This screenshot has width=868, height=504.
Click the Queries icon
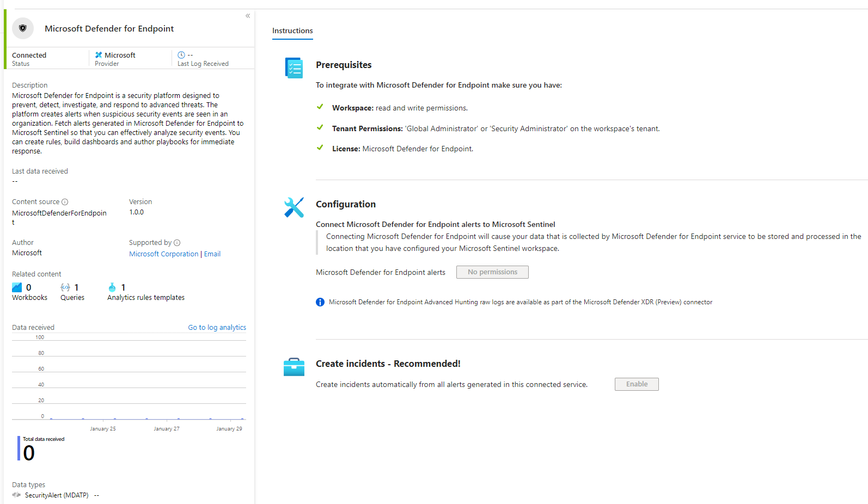point(65,287)
